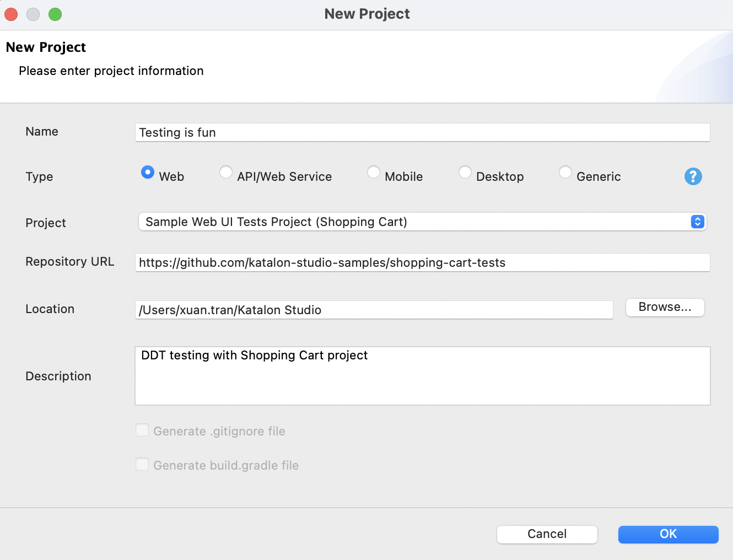Select the Mobile type radio button
This screenshot has height=560, width=733.
tap(374, 173)
